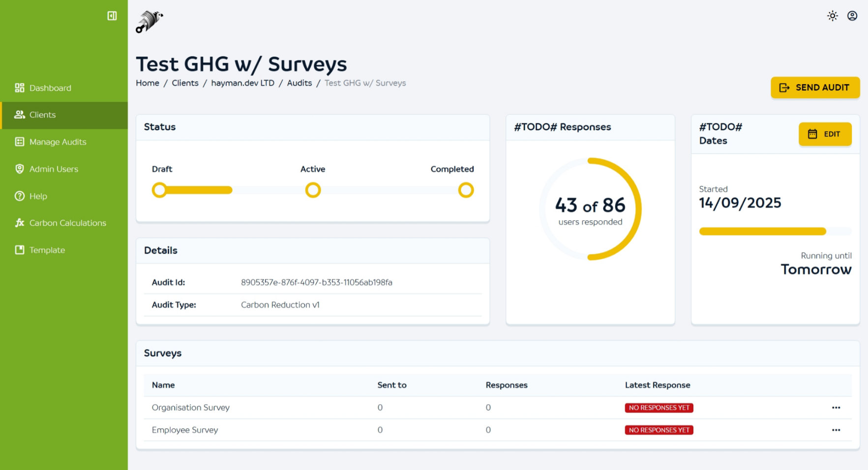Select the Draft status step circle

point(159,190)
